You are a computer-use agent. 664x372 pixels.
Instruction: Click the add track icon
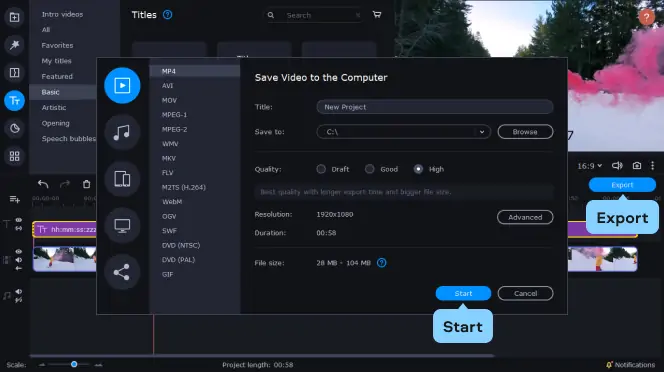[x=14, y=199]
